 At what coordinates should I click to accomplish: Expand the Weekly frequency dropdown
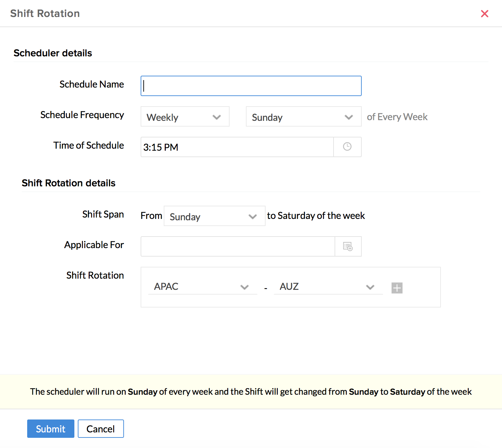click(185, 117)
